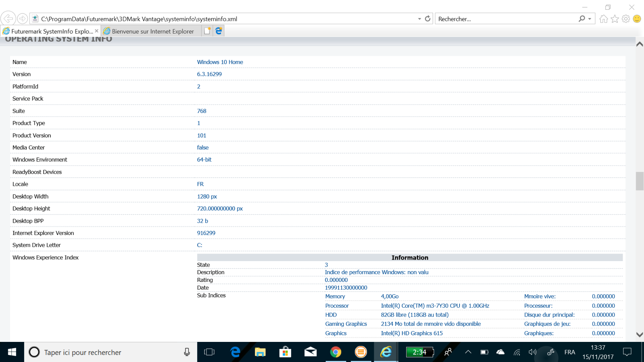644x362 pixels.
Task: Expand search provider dropdown arrow
Action: [590, 19]
